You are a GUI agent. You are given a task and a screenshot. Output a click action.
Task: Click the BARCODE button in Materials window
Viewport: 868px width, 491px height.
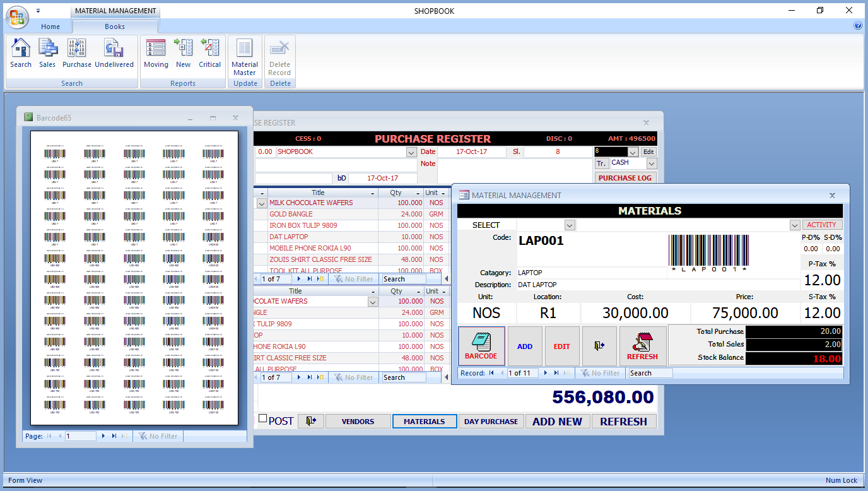pos(481,346)
